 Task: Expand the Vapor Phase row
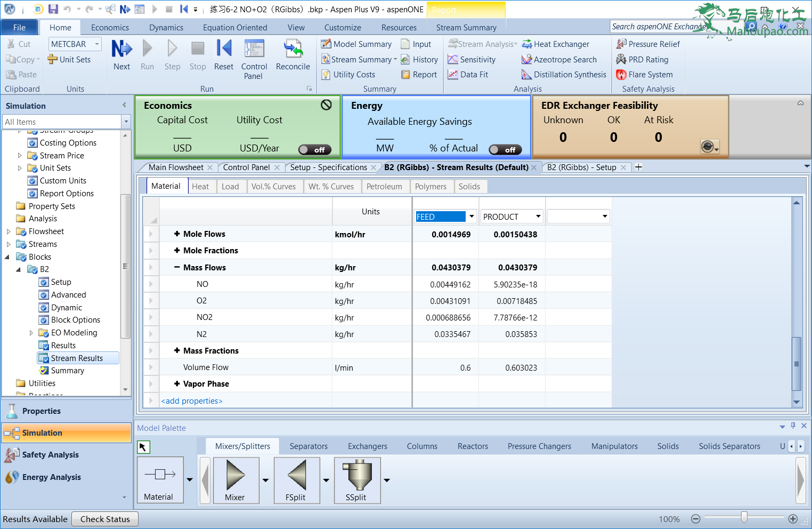click(177, 384)
